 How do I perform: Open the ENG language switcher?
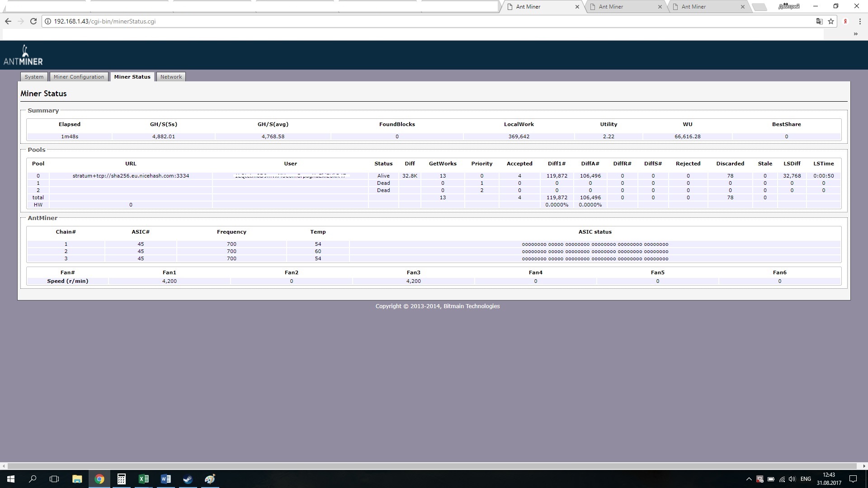click(805, 479)
